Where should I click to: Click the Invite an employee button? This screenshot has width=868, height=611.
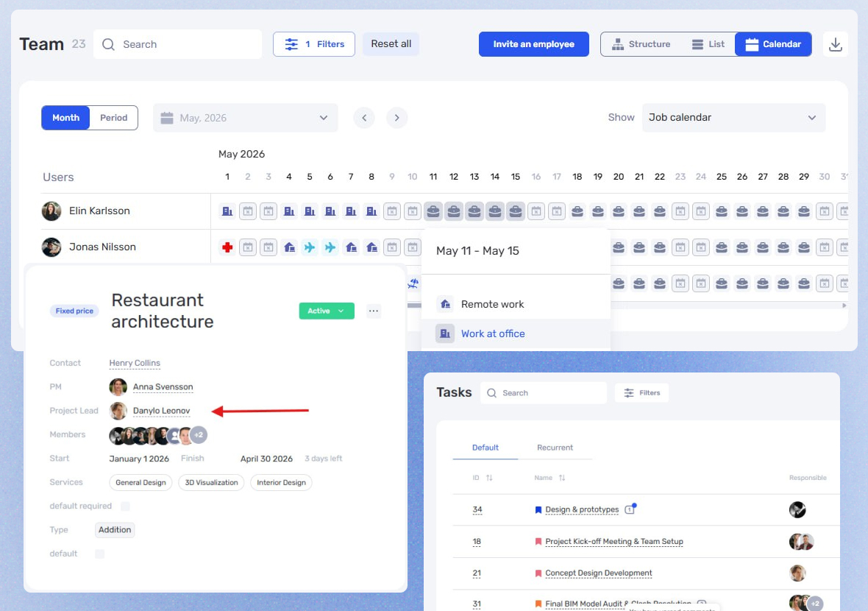(x=533, y=44)
